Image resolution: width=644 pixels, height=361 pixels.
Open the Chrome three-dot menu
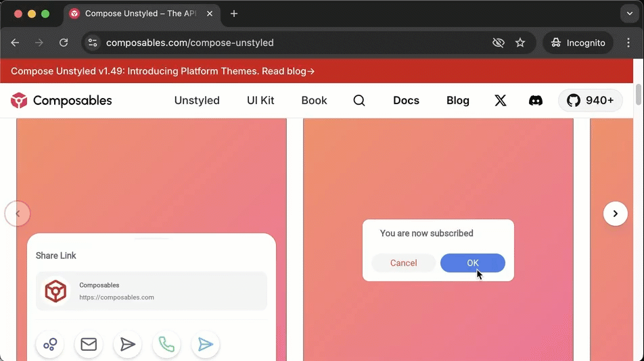click(628, 43)
